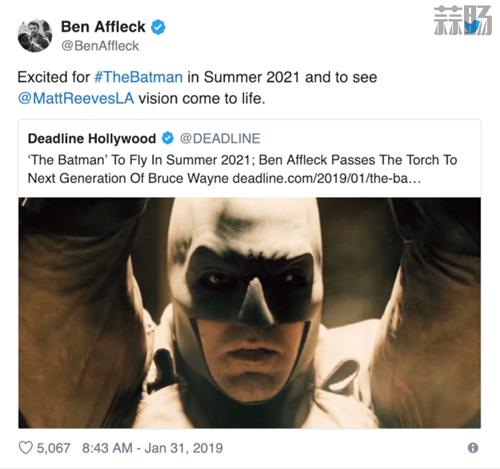This screenshot has width=500, height=469.
Task: Click the Twitter bird logo
Action: [x=472, y=26]
